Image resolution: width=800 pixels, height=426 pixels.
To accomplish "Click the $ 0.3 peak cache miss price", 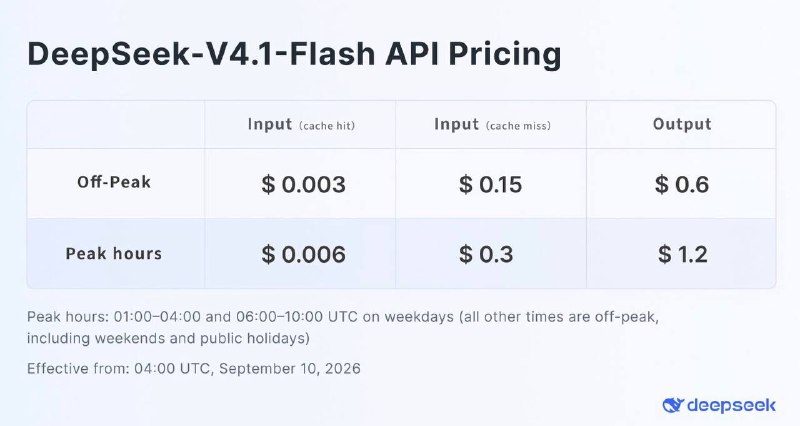I will tap(486, 254).
